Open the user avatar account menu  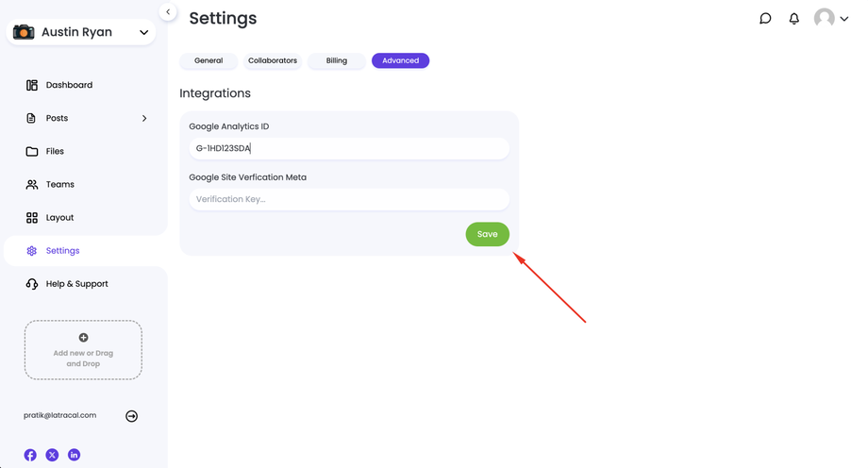click(x=830, y=19)
